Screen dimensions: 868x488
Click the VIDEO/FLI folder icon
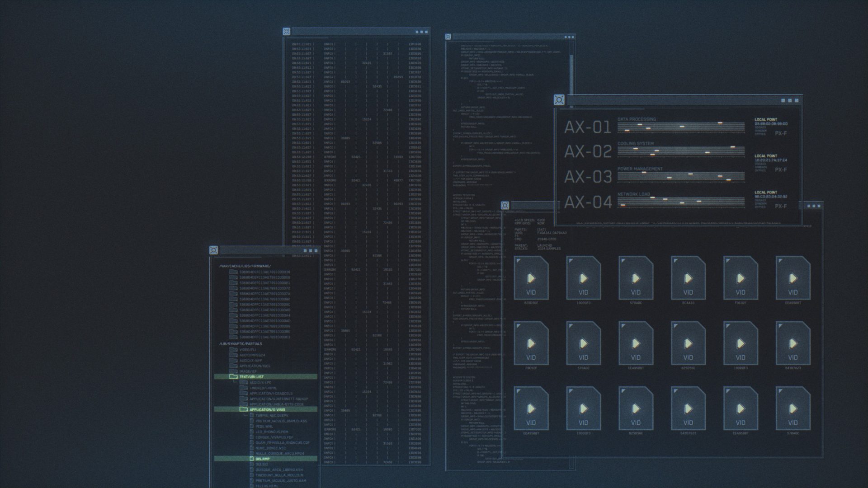[233, 349]
